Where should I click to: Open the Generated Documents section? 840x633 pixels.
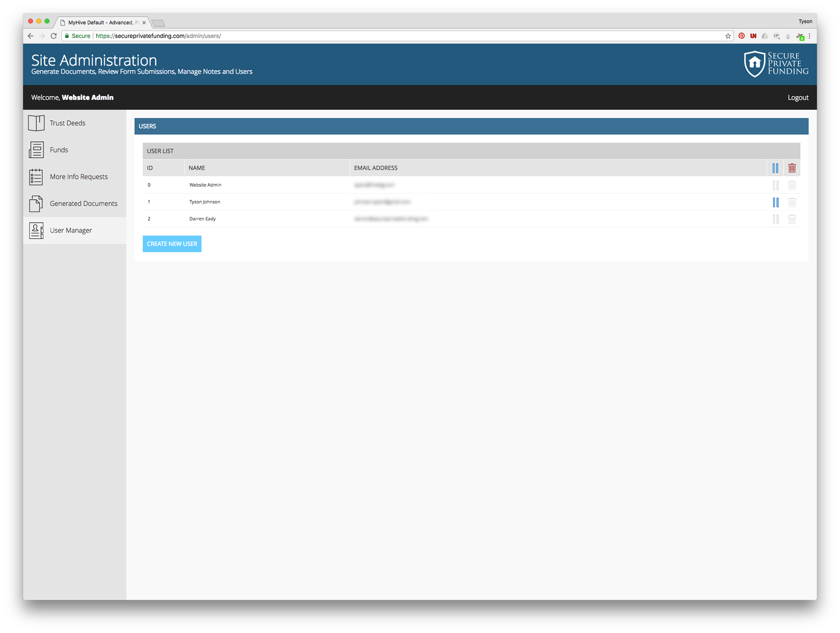(83, 203)
